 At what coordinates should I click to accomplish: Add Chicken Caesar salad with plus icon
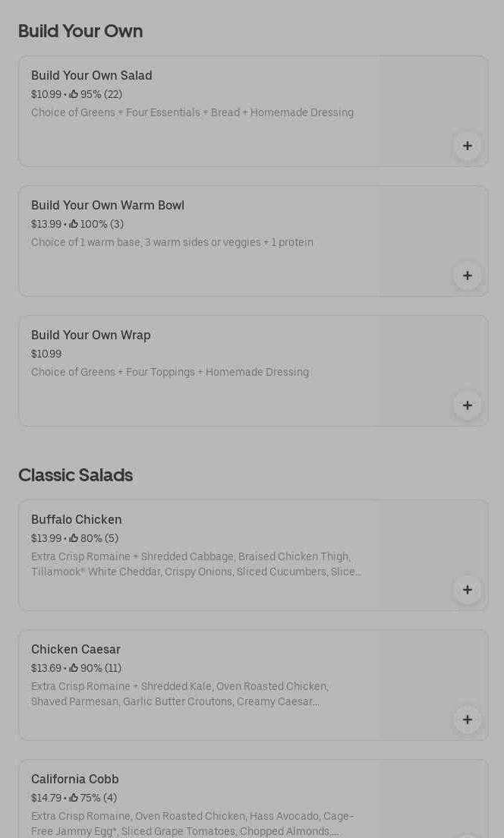click(x=467, y=720)
